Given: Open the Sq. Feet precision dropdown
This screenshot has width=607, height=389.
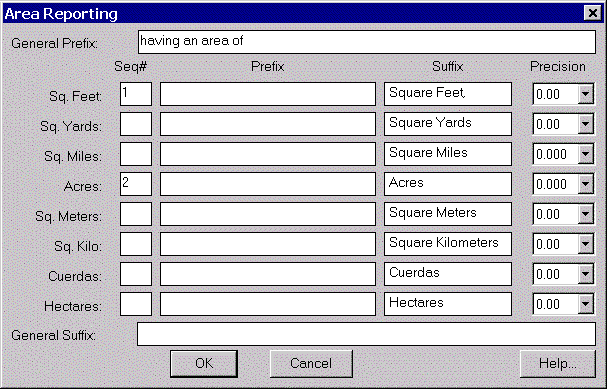Looking at the screenshot, I should click(585, 94).
